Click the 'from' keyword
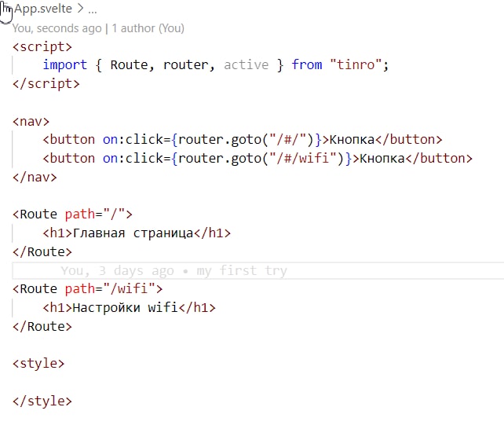This screenshot has height=429, width=504. point(307,65)
